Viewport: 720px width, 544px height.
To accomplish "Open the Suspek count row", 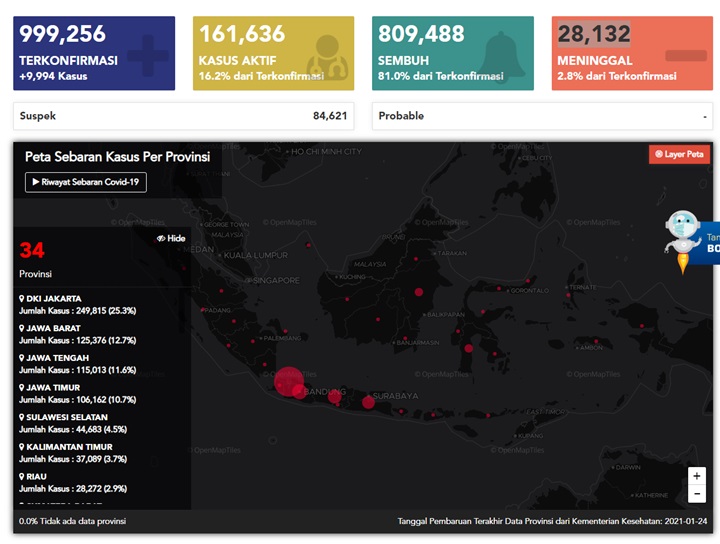I will pyautogui.click(x=184, y=116).
